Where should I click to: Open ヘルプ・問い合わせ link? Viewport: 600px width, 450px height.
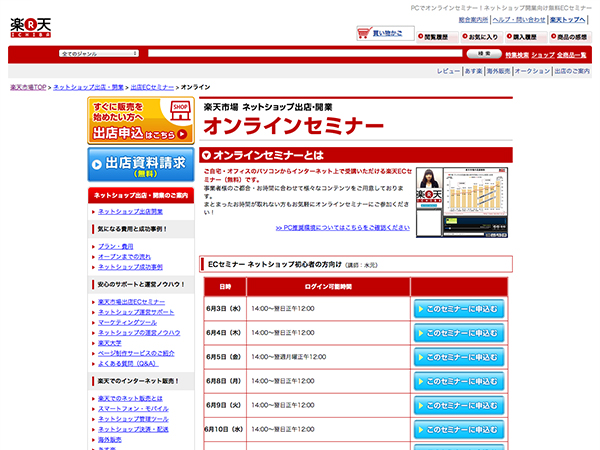point(519,20)
